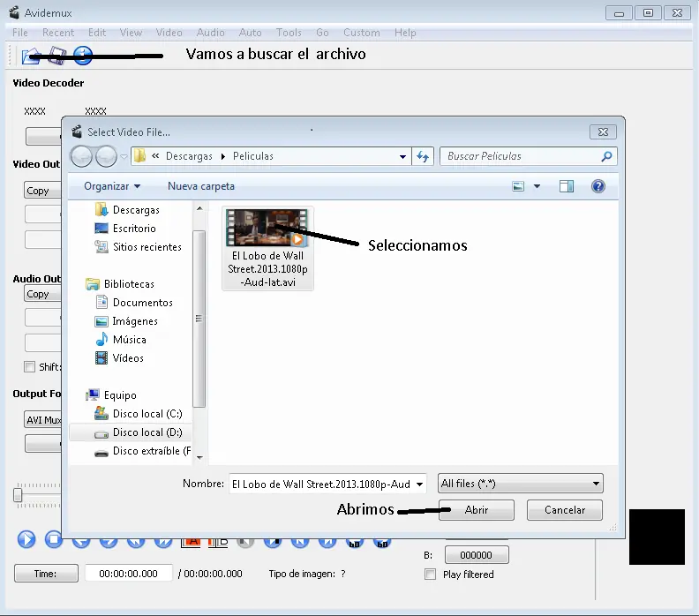The width and height of the screenshot is (699, 616).
Task: Open the AVI Muxer output format dropdown
Action: point(42,420)
